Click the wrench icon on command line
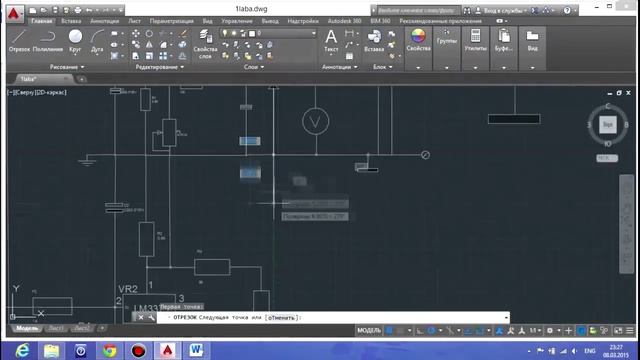 click(x=151, y=318)
